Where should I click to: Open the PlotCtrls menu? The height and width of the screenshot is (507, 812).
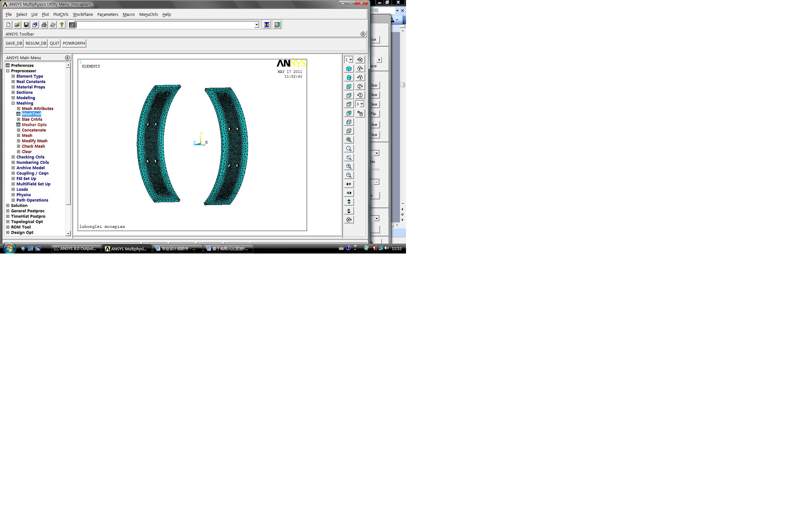click(x=61, y=15)
